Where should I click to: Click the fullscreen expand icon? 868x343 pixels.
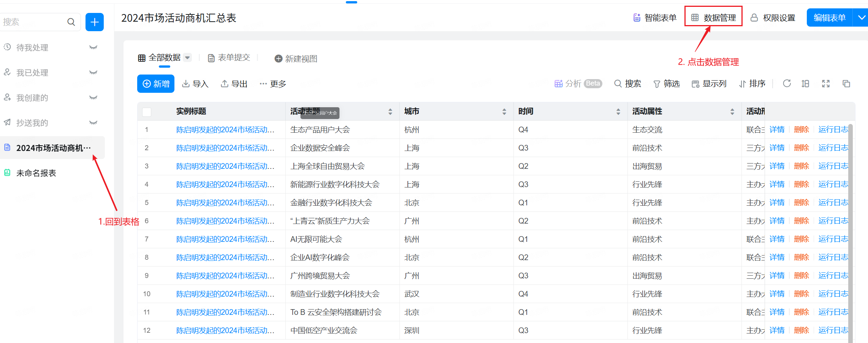[x=826, y=84]
